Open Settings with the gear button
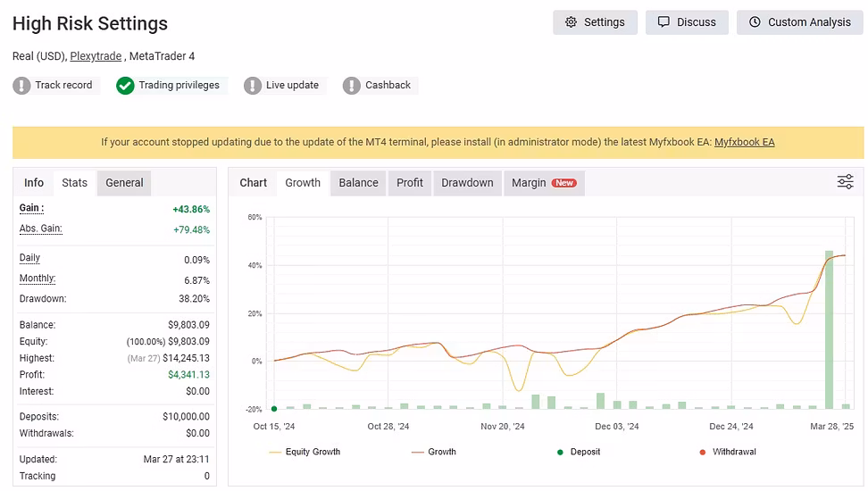 tap(595, 22)
